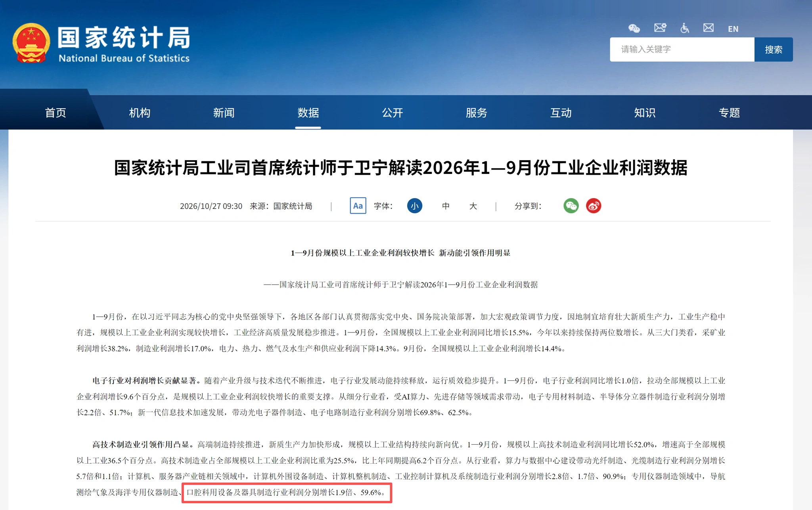Open the 服务 navigation menu
The image size is (812, 510).
[476, 113]
